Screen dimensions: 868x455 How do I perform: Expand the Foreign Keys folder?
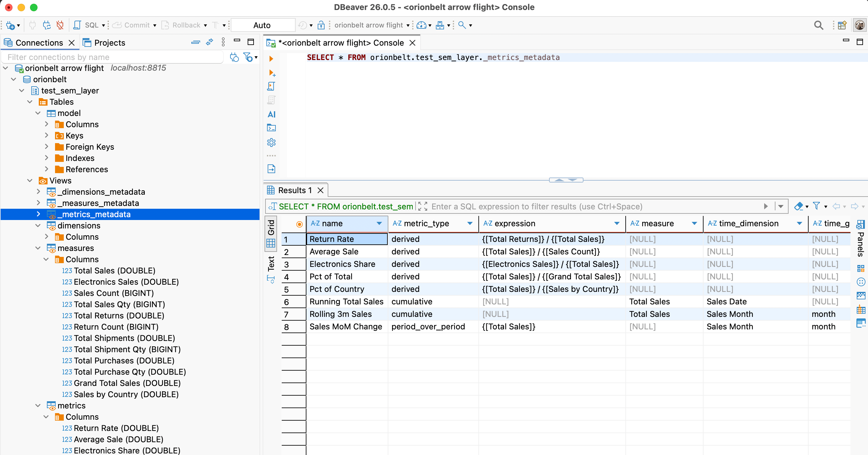point(47,147)
